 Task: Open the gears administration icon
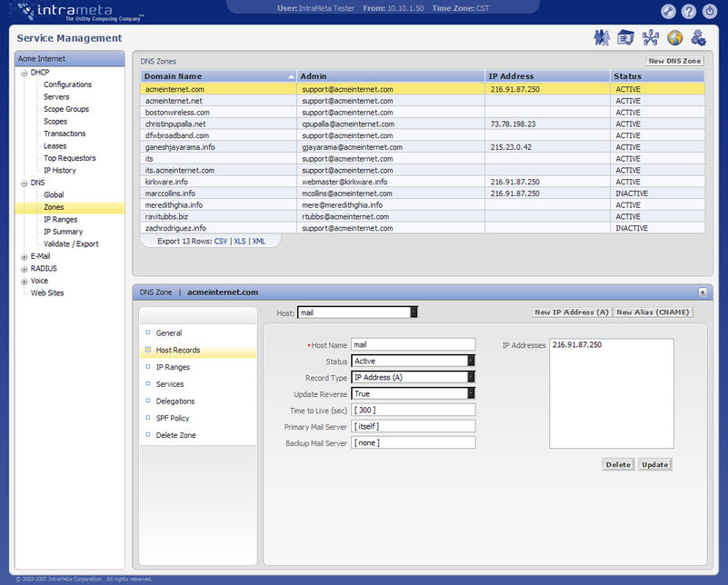tap(698, 37)
